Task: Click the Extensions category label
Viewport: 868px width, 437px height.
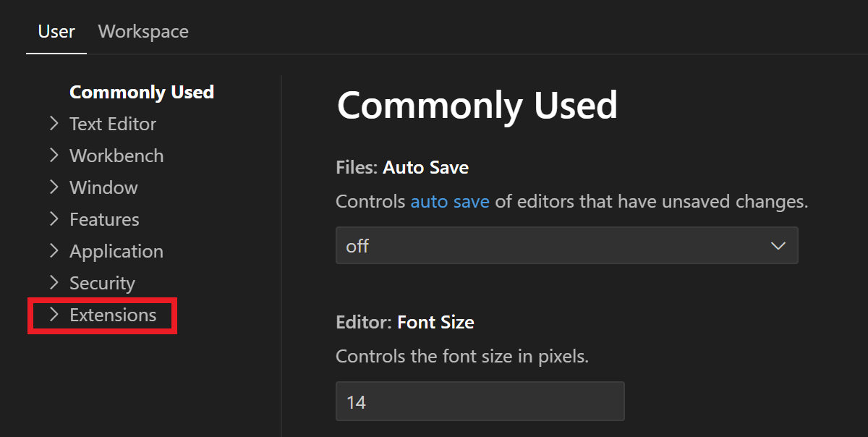Action: (x=113, y=315)
